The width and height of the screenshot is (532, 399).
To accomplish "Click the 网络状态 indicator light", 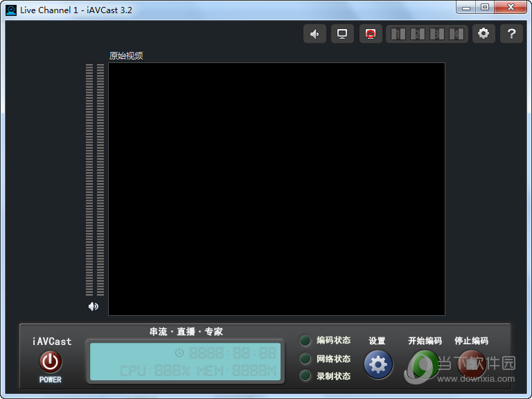I will [x=305, y=358].
